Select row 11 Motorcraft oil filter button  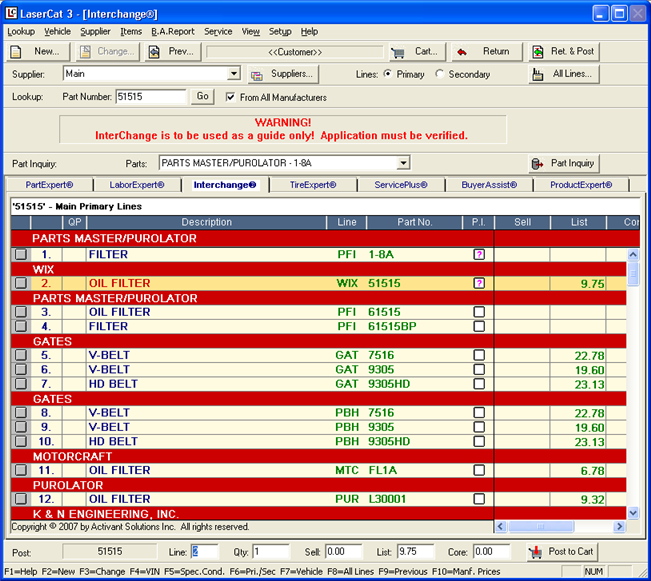pyautogui.click(x=20, y=470)
